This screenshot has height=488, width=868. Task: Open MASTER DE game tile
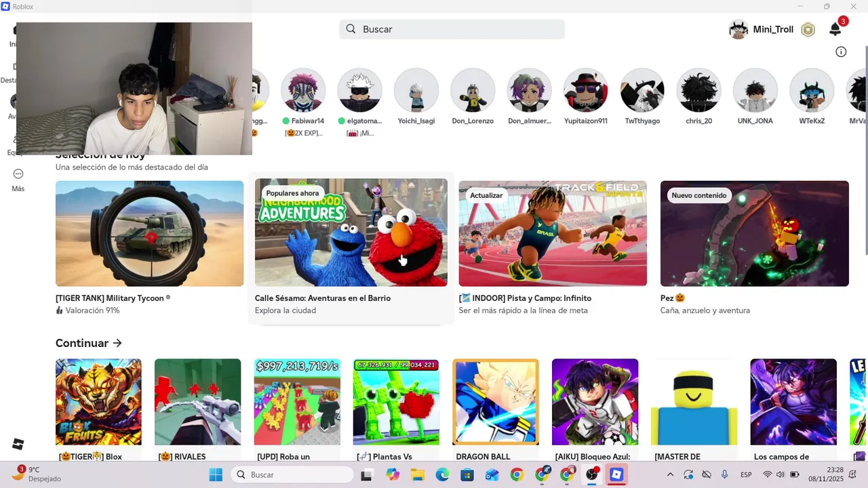[x=694, y=402]
